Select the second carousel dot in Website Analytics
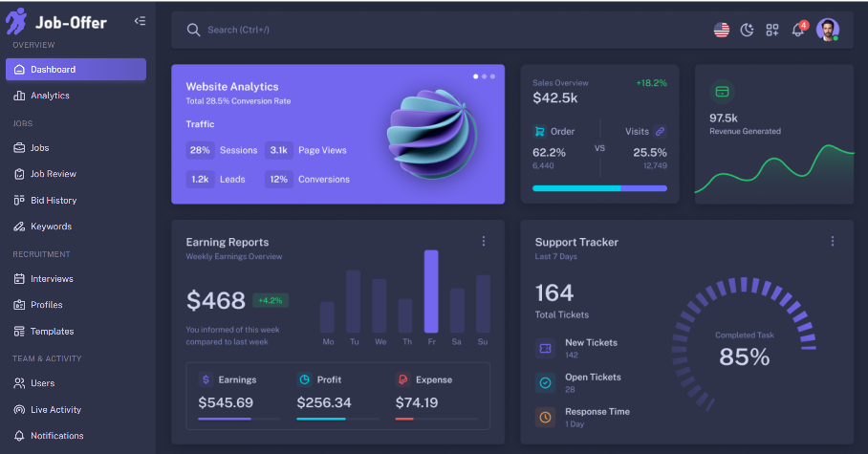This screenshot has width=868, height=454. pyautogui.click(x=485, y=76)
